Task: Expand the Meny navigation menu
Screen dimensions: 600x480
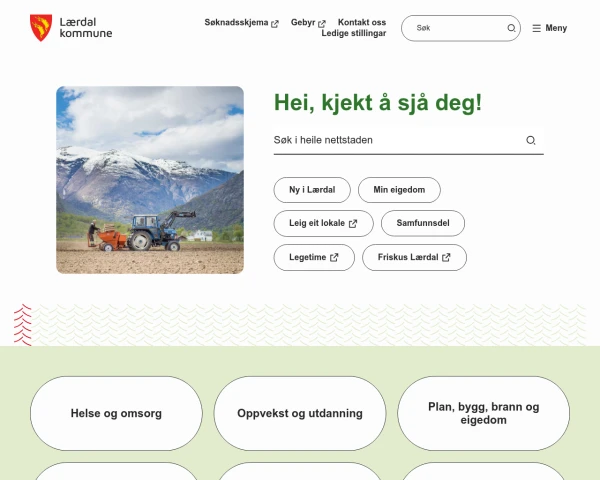Action: [x=549, y=28]
